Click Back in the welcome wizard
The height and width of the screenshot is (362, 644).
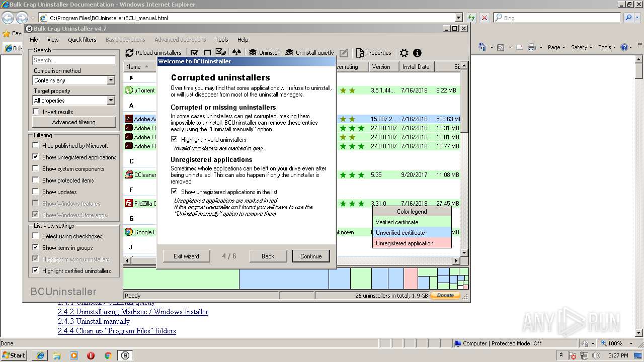[x=268, y=256]
